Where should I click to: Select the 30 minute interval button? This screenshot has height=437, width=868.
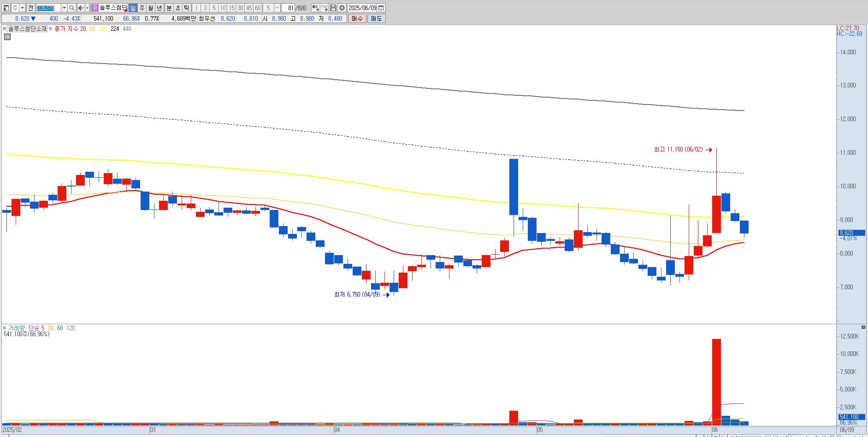point(240,8)
